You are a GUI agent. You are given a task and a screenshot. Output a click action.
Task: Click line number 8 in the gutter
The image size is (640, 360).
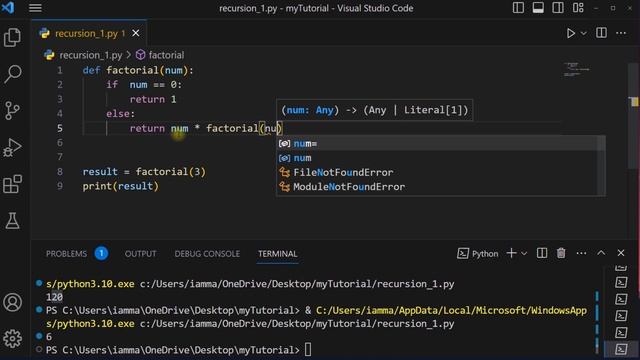(x=60, y=171)
